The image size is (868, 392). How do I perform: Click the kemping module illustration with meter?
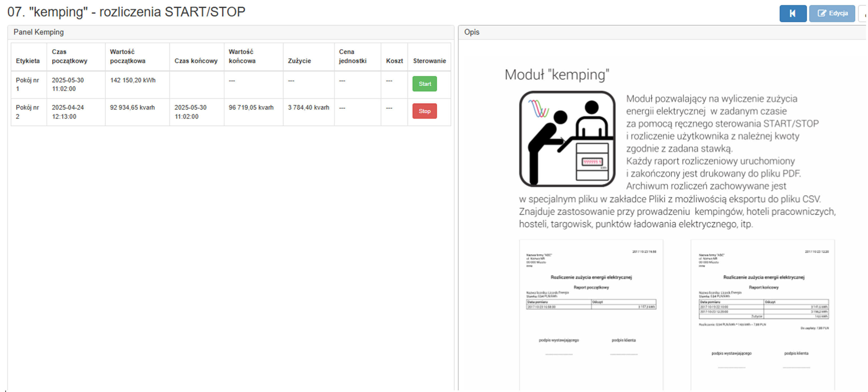click(x=567, y=139)
